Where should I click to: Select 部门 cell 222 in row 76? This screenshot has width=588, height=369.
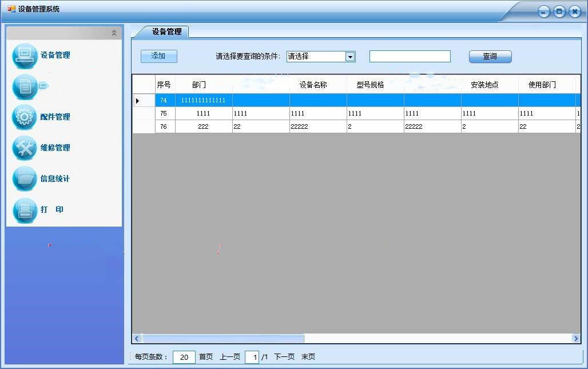204,127
